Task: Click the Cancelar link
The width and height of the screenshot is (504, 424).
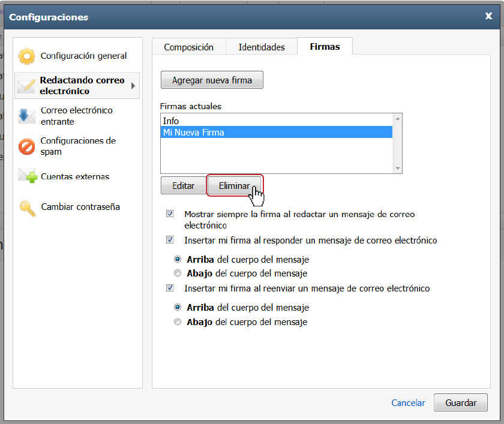Action: tap(408, 403)
